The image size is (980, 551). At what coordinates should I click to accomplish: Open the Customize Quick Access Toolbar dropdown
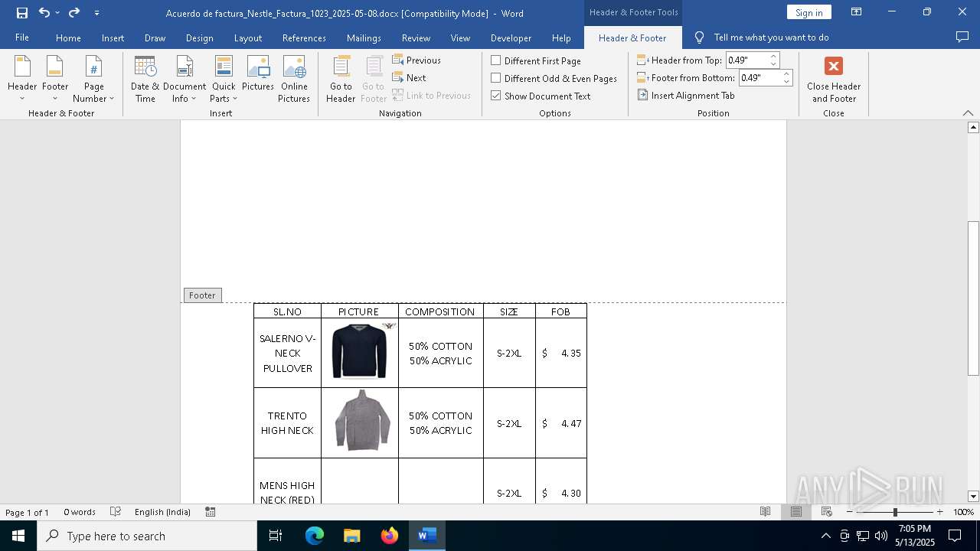(96, 13)
